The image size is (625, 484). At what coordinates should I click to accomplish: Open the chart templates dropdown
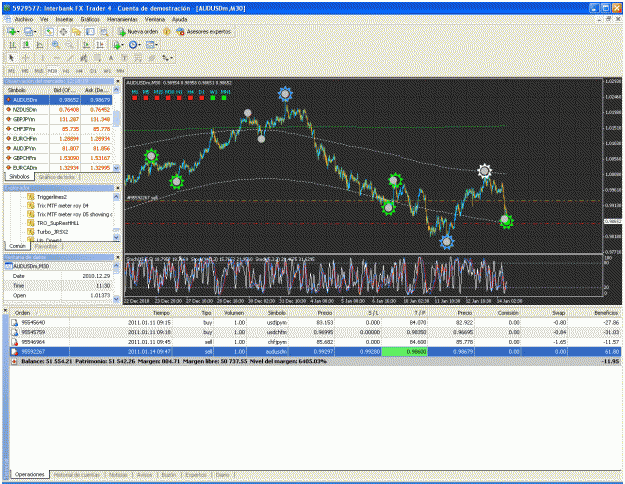click(151, 45)
